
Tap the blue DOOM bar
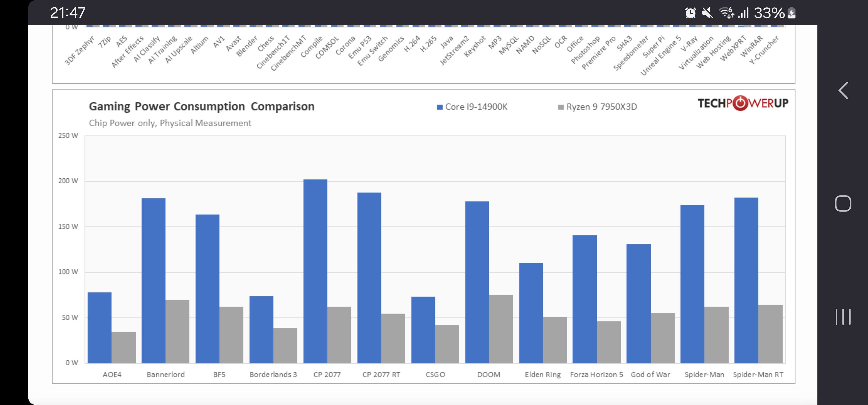click(477, 282)
